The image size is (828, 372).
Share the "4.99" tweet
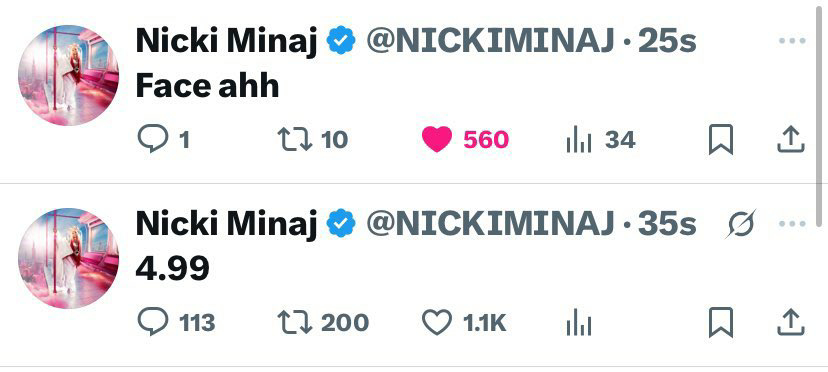tap(791, 322)
